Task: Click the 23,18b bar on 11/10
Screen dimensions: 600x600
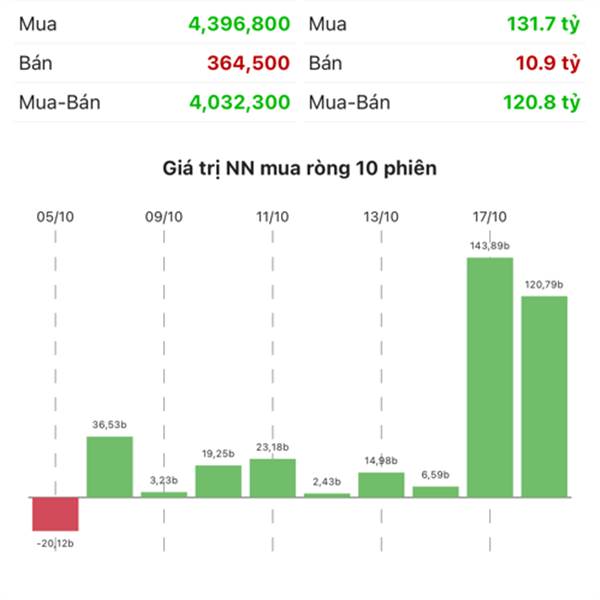Action: [x=273, y=478]
